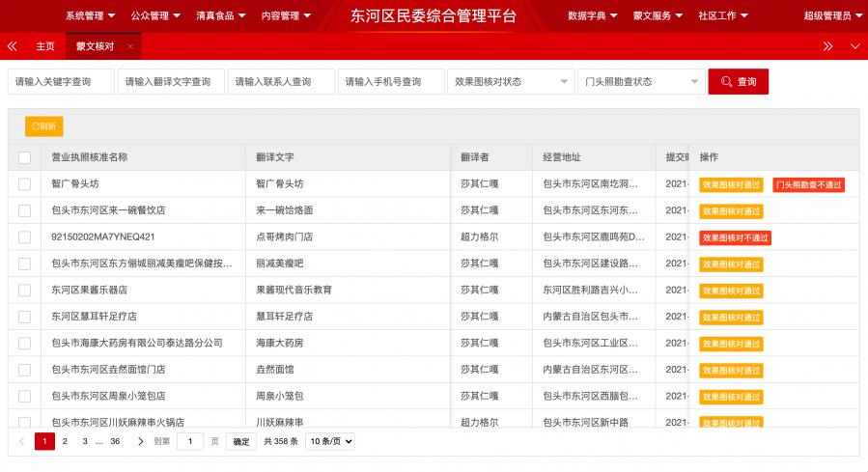Click the 请输入关键字查询 input field
The image size is (868, 472).
pos(61,82)
